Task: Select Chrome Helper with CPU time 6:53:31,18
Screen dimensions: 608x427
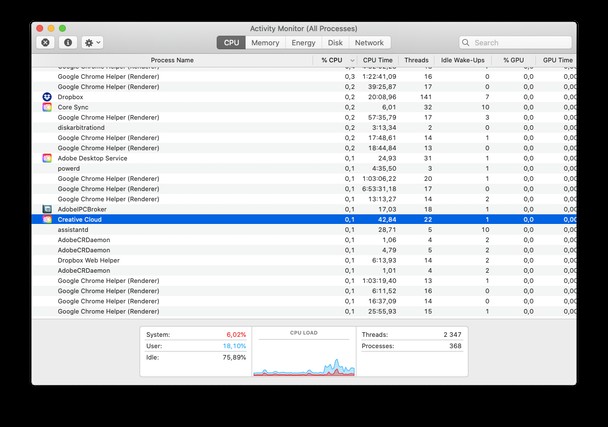Action: point(304,189)
